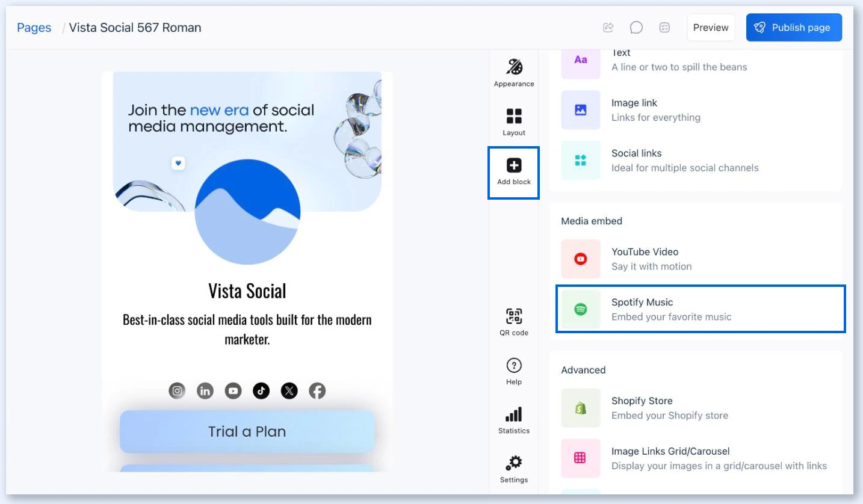Click the gray YouTube social icon in preview
Screen dimensions: 863x504
(x=233, y=391)
